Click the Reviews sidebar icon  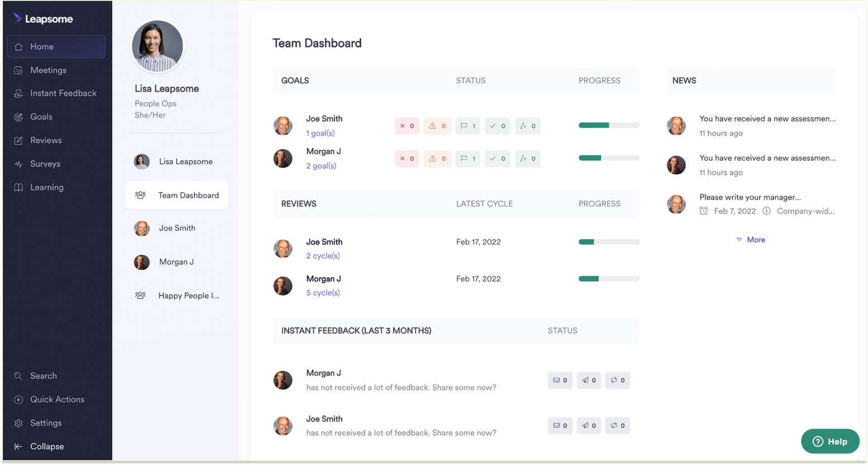point(18,140)
